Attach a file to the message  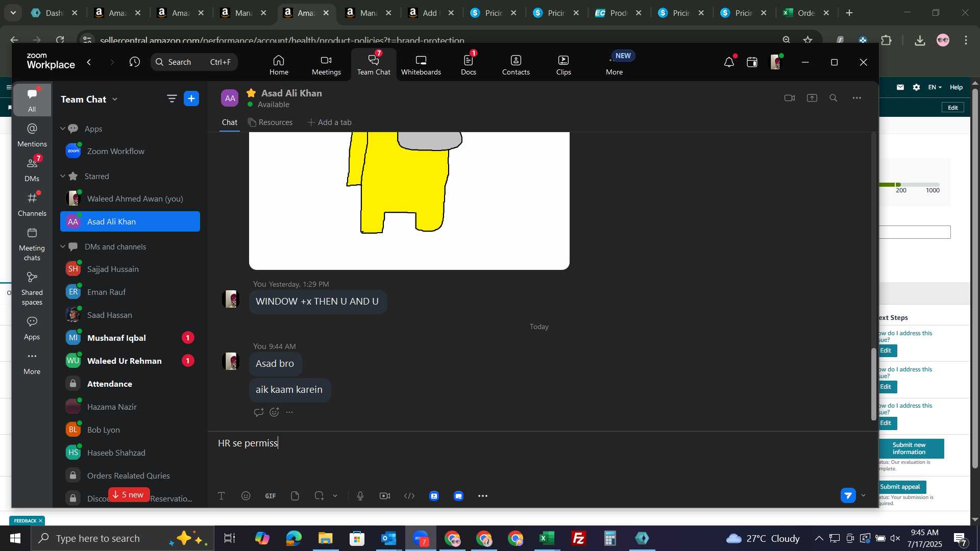pyautogui.click(x=295, y=496)
